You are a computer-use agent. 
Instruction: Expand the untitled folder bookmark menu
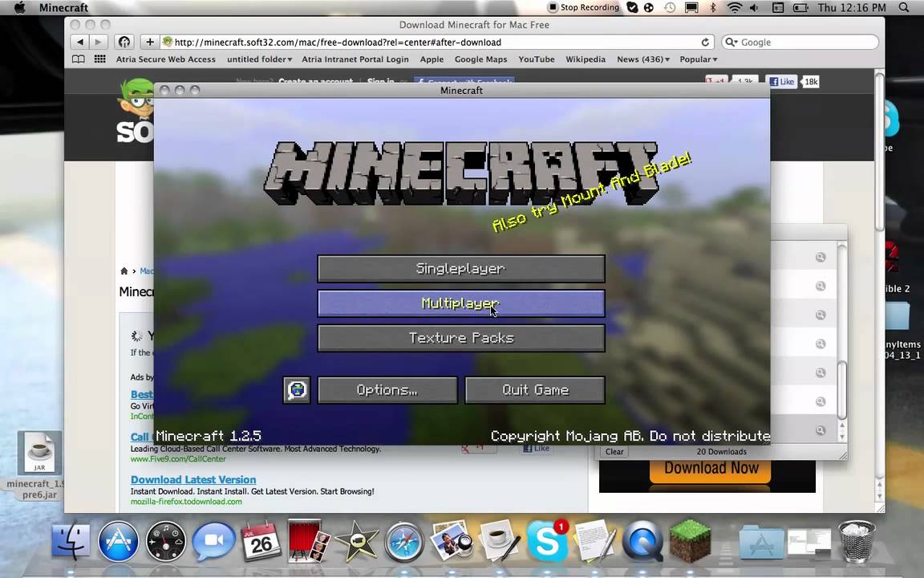click(x=259, y=59)
